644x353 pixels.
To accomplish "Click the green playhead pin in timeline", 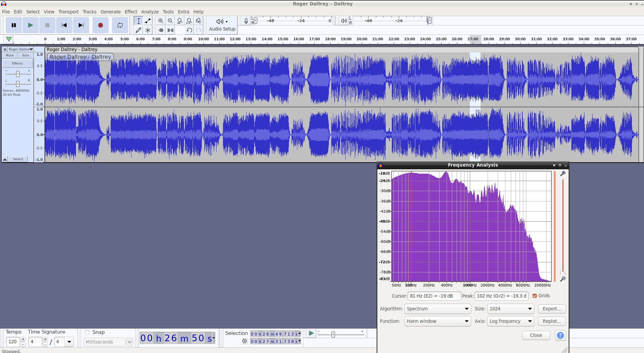I will 9,39.
